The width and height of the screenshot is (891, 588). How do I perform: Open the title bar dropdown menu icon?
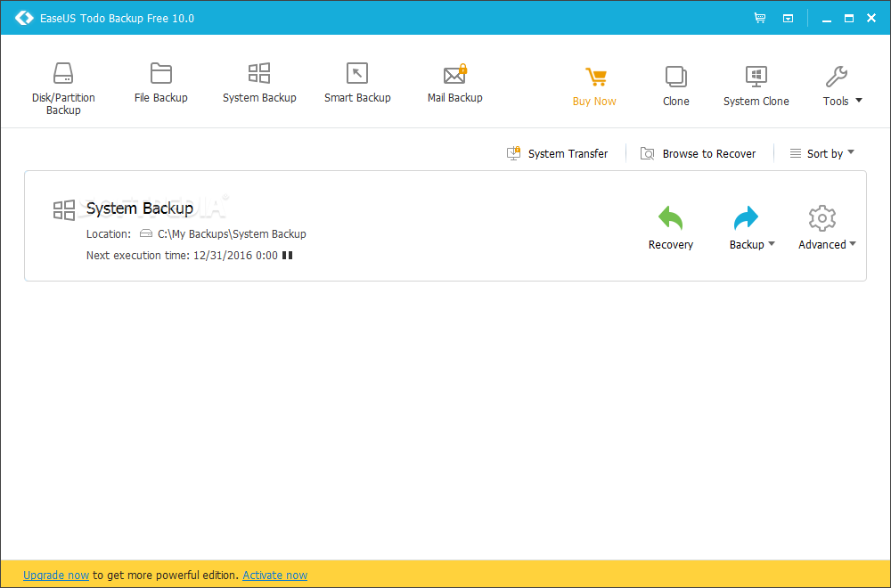(x=789, y=18)
